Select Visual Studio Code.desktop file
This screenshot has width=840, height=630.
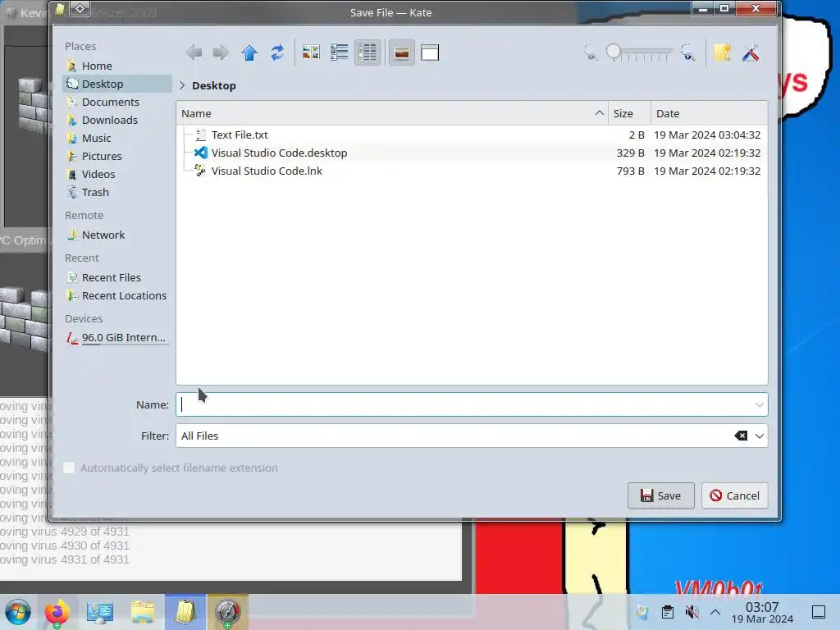(x=472, y=153)
